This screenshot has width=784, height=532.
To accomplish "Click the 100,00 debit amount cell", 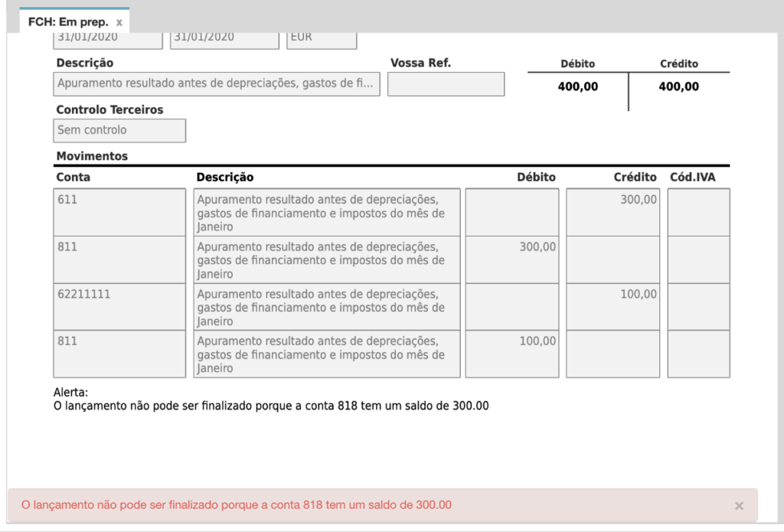I will (x=512, y=354).
